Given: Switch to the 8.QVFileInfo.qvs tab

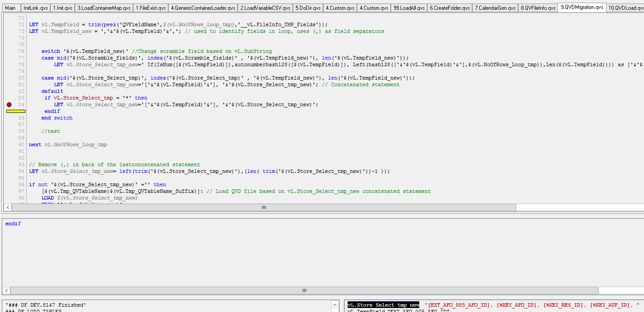Looking at the screenshot, I should point(538,8).
